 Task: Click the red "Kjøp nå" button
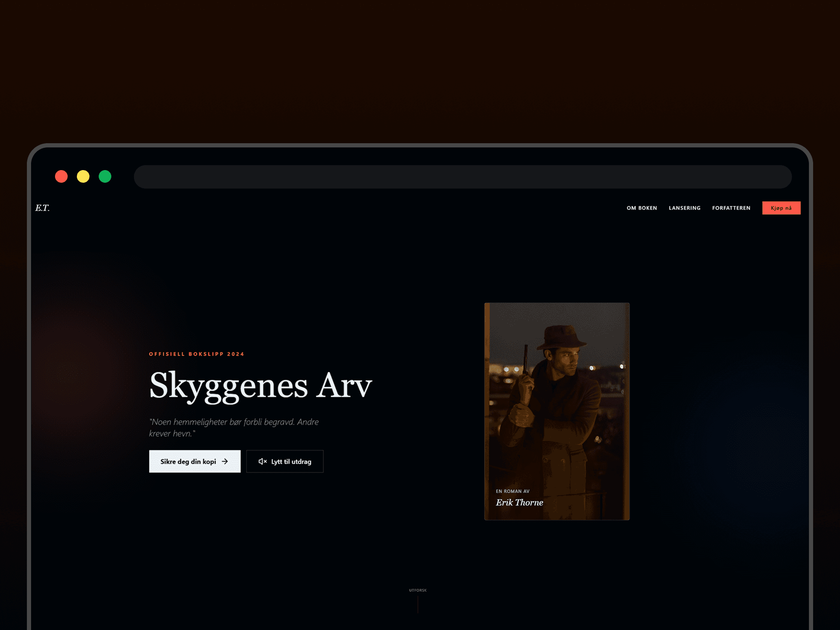click(781, 207)
